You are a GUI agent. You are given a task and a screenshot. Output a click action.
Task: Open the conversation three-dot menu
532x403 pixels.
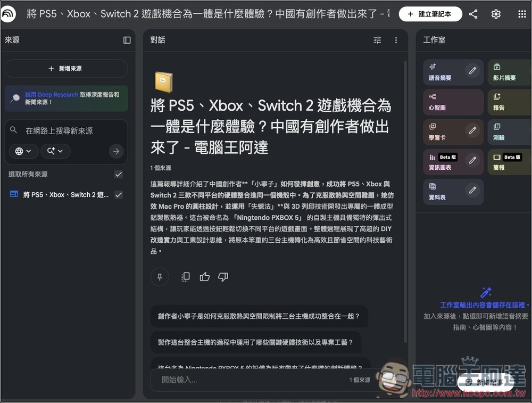click(396, 40)
